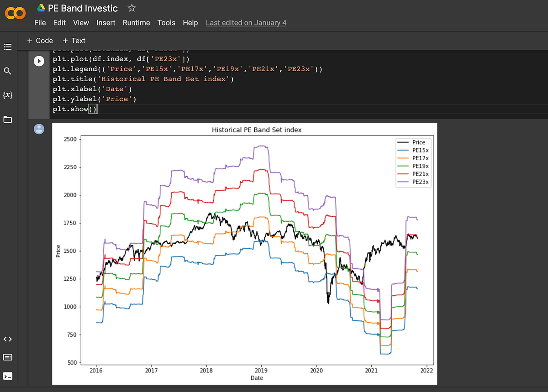The width and height of the screenshot is (548, 392).
Task: Open the Runtime menu
Action: [136, 22]
